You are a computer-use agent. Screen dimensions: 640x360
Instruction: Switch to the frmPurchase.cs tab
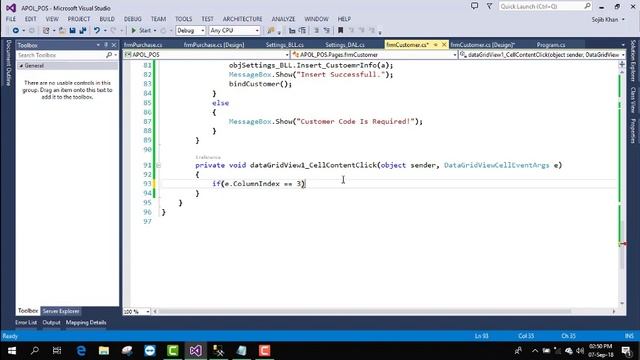(x=143, y=45)
